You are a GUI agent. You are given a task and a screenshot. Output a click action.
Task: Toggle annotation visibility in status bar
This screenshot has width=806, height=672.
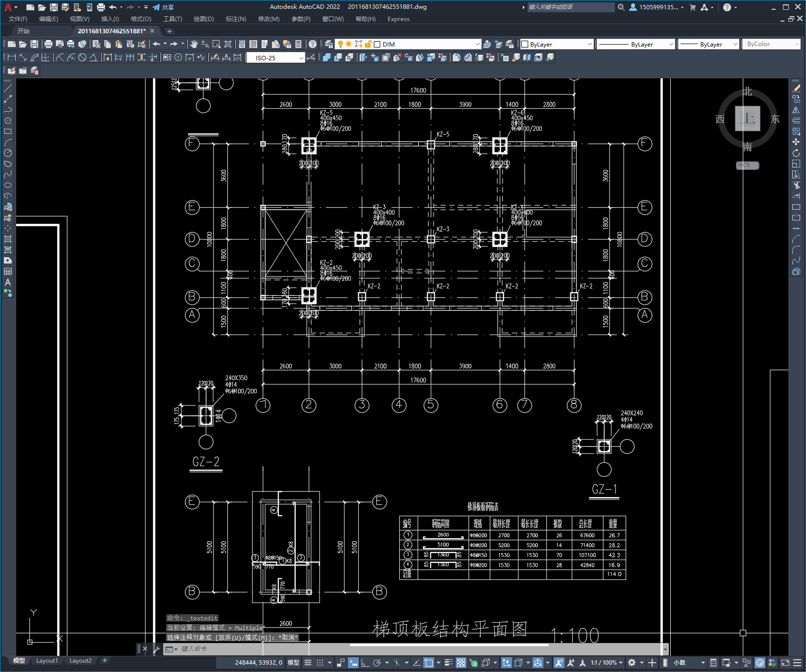pyautogui.click(x=559, y=663)
